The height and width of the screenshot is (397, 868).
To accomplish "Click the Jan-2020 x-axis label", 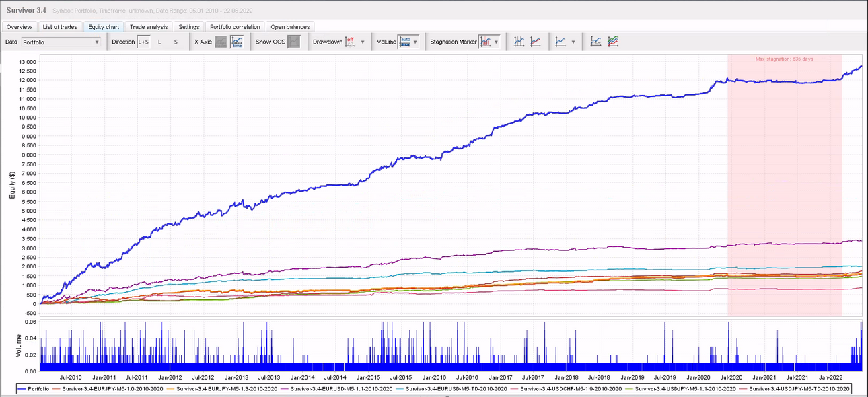I will (x=699, y=378).
